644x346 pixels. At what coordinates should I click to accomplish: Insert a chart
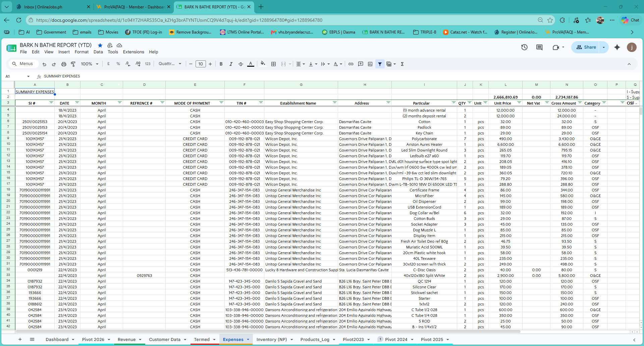370,64
